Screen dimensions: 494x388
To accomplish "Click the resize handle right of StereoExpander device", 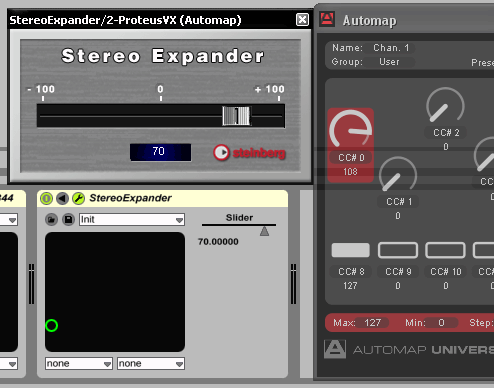I will 293,284.
